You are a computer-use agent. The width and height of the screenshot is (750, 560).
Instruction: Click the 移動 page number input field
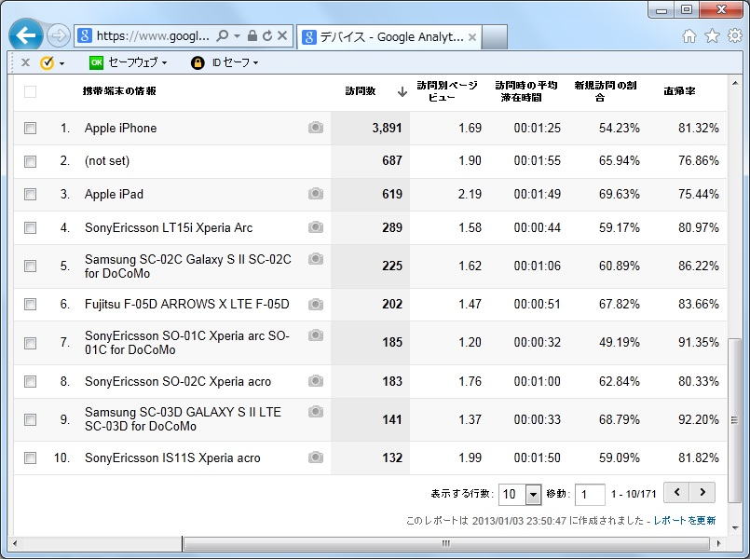pyautogui.click(x=590, y=495)
